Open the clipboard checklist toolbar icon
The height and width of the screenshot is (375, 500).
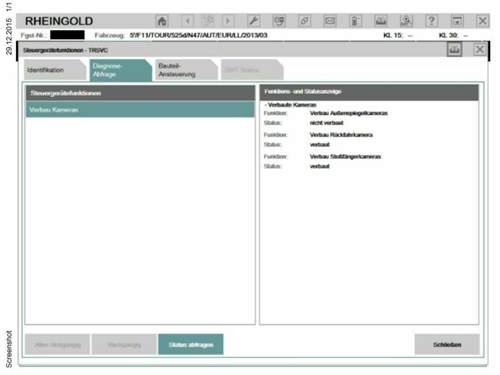click(279, 21)
